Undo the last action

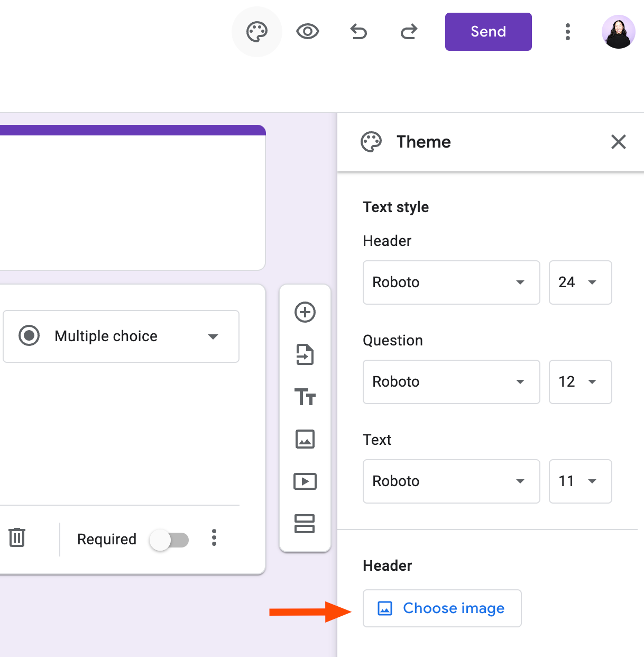tap(358, 32)
